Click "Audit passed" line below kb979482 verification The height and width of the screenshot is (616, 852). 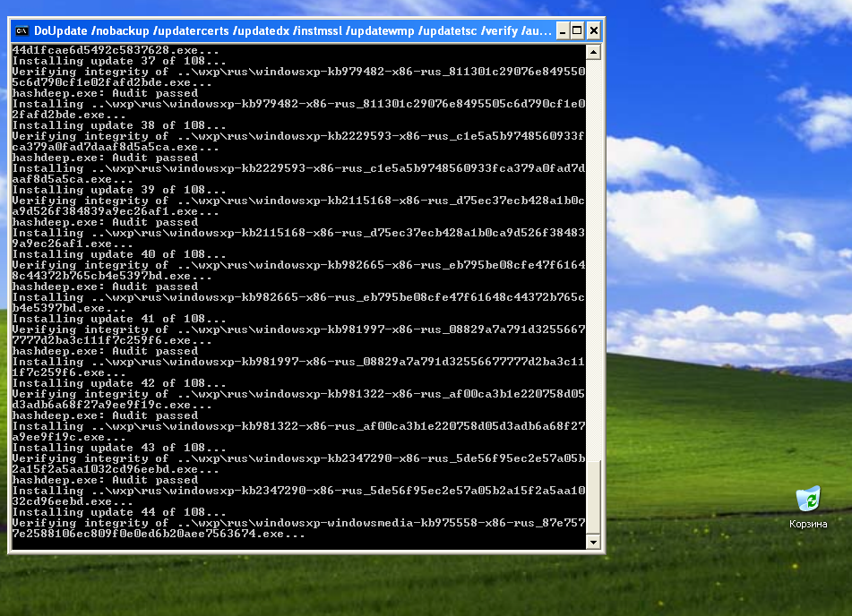[x=105, y=93]
